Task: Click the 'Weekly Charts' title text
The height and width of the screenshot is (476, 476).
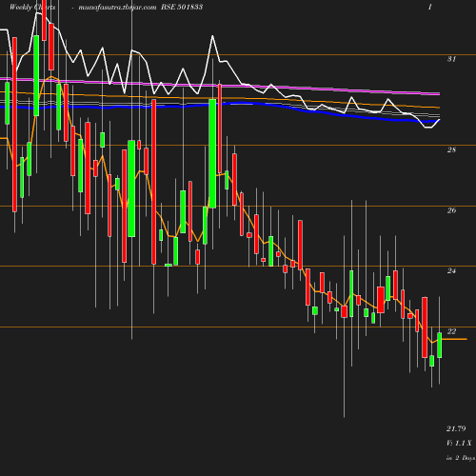Action: tap(32, 7)
